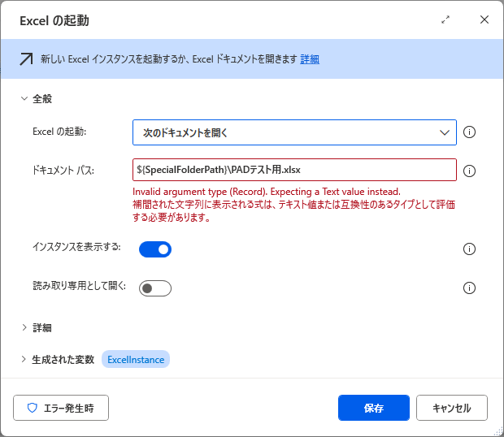Viewport: 504px width, 437px height.
Task: Click info icon beside ドキュメント パス field
Action: (469, 171)
